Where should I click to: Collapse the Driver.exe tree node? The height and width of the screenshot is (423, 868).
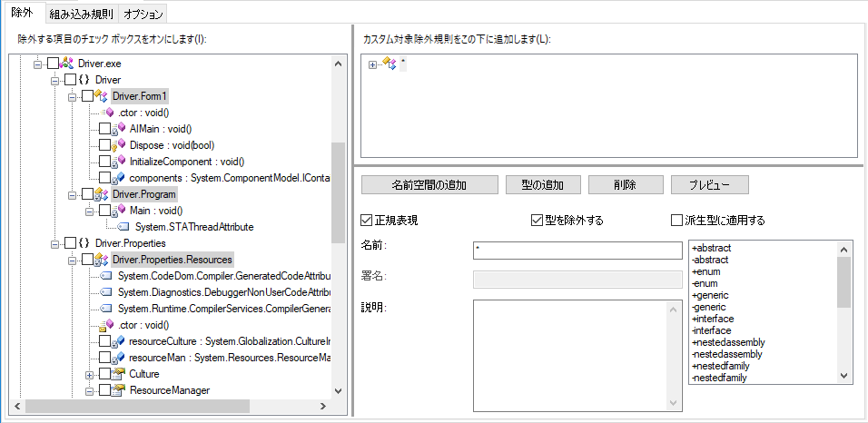(37, 64)
